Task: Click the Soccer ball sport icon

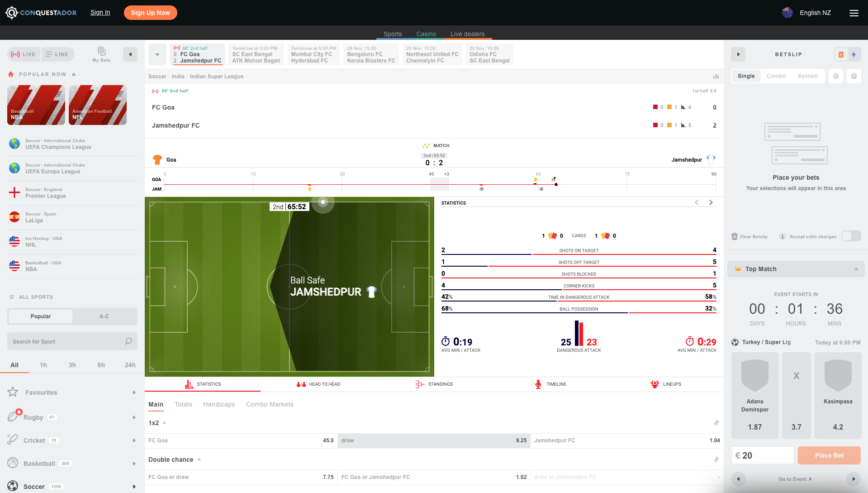Action: (x=13, y=486)
